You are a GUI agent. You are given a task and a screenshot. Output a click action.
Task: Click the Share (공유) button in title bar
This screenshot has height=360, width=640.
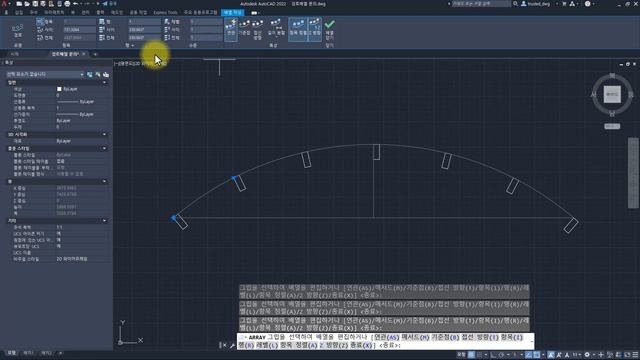click(109, 4)
